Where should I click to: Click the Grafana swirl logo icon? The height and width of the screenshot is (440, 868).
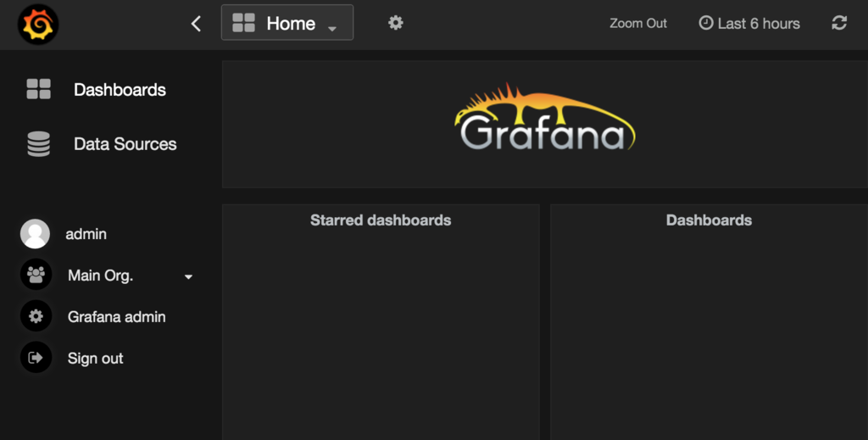coord(37,25)
